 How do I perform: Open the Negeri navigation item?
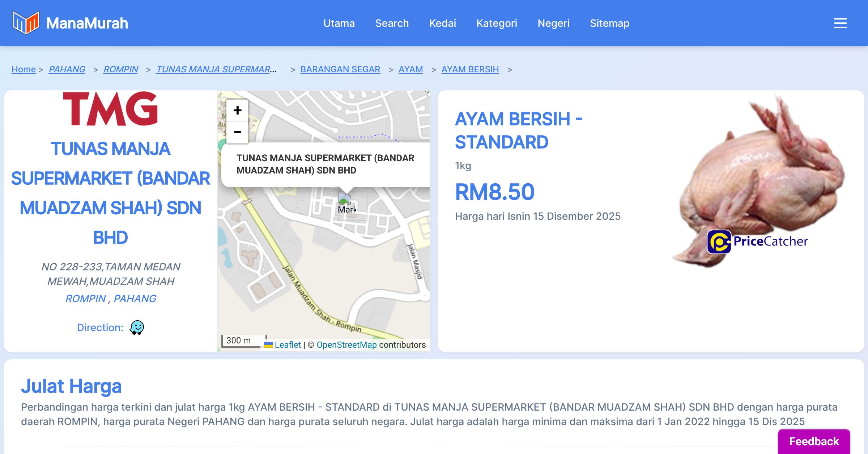tap(553, 23)
